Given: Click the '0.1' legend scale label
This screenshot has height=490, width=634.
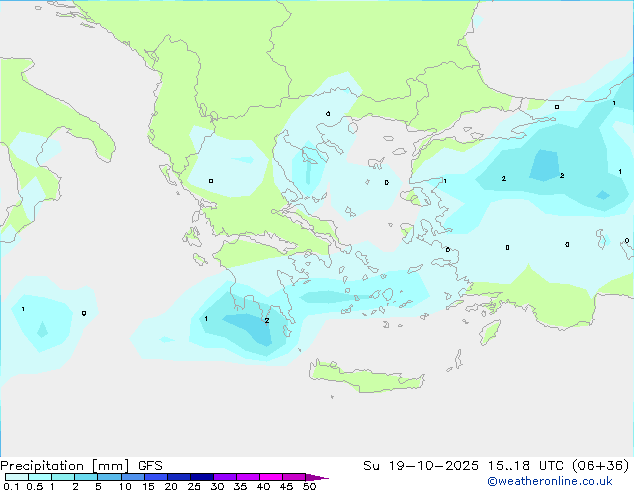Looking at the screenshot, I should pyautogui.click(x=11, y=486).
